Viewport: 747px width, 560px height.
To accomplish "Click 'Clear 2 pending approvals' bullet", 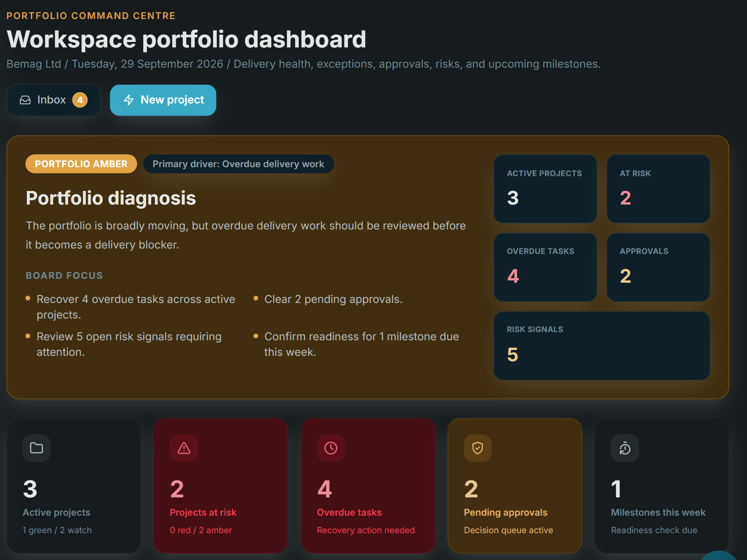I will [x=333, y=299].
